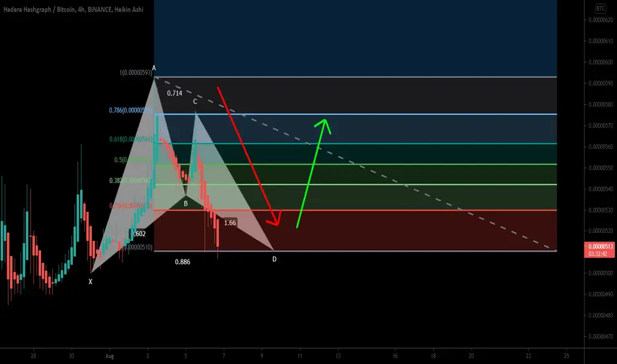This screenshot has height=364, width=617.
Task: Click the red 0.236 Fibonacci level label
Action: point(130,206)
